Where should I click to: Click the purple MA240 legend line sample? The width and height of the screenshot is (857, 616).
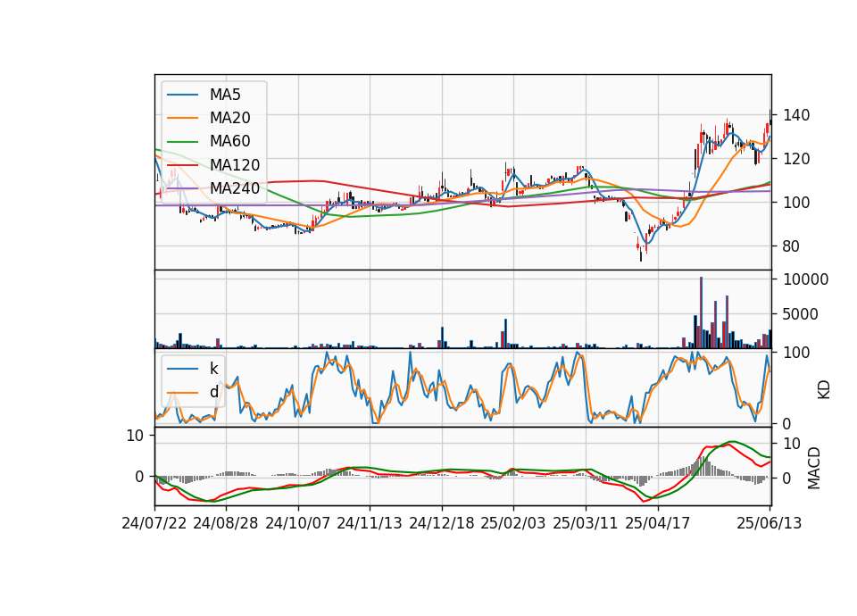(182, 188)
